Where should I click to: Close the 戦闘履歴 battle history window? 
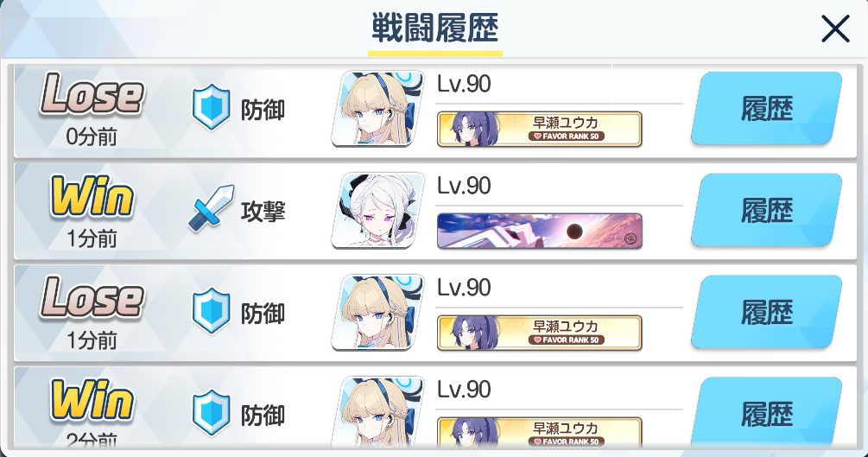tap(835, 29)
